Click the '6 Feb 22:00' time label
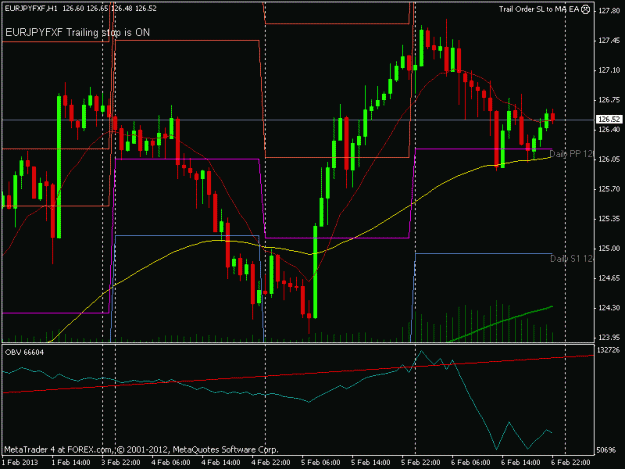The width and height of the screenshot is (625, 469). (x=571, y=463)
